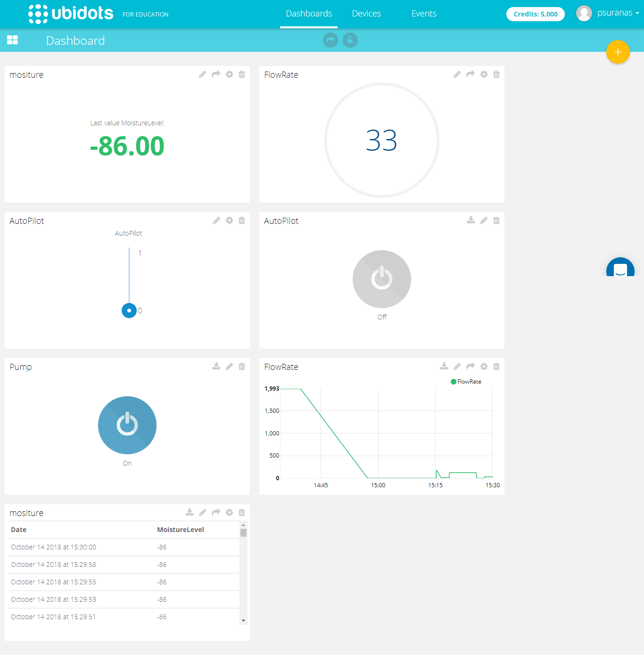
Task: Click the Credits: 5,000 button
Action: 536,14
